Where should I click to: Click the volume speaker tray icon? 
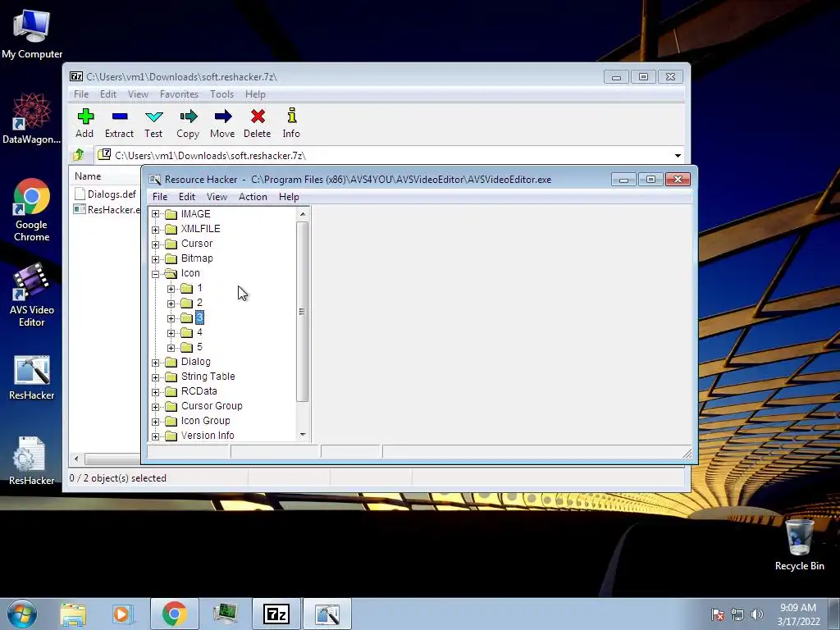[757, 614]
